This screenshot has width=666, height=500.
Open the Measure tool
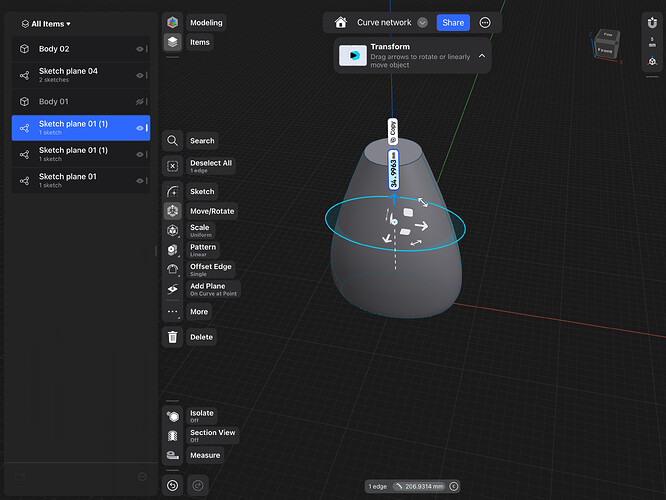pyautogui.click(x=173, y=455)
